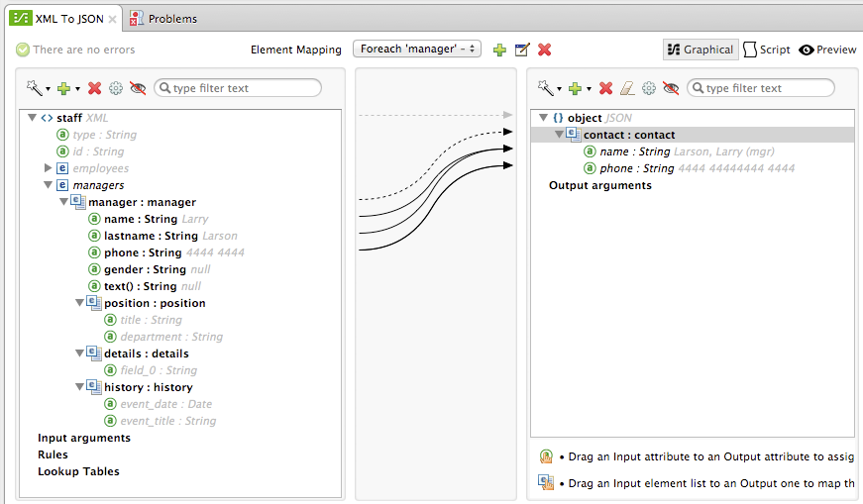
Task: Click the output panel filter text field
Action: point(761,88)
